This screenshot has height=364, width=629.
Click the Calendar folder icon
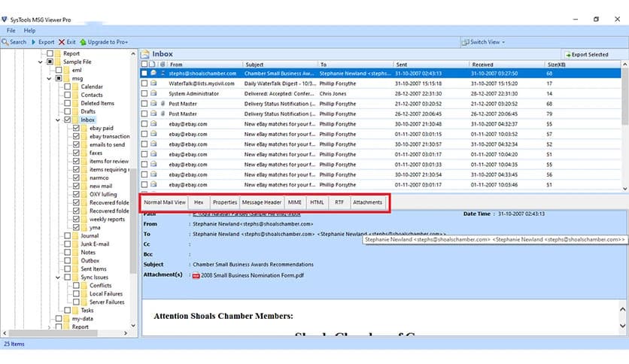point(75,86)
